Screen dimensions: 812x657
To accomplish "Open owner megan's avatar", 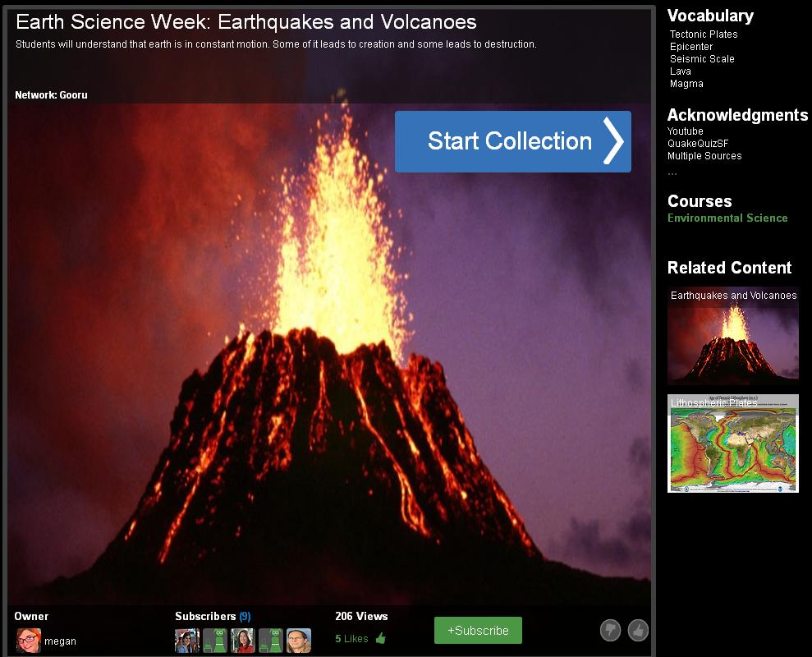I will pyautogui.click(x=28, y=641).
